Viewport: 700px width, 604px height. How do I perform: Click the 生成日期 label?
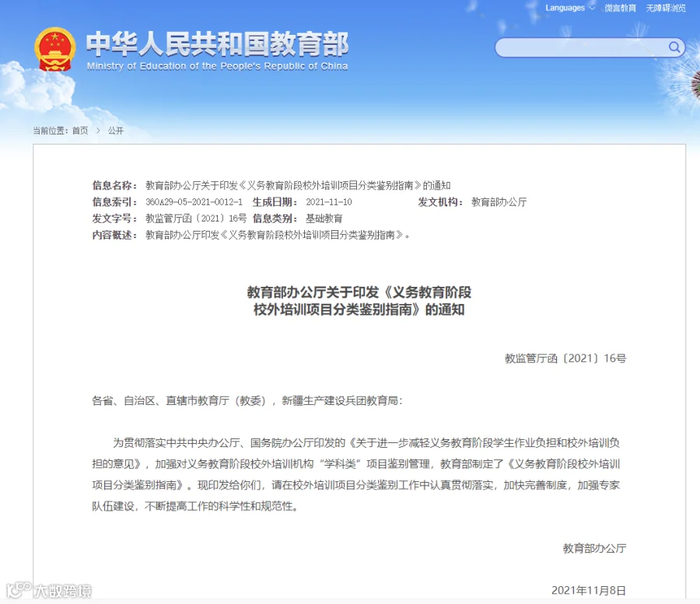click(x=275, y=202)
